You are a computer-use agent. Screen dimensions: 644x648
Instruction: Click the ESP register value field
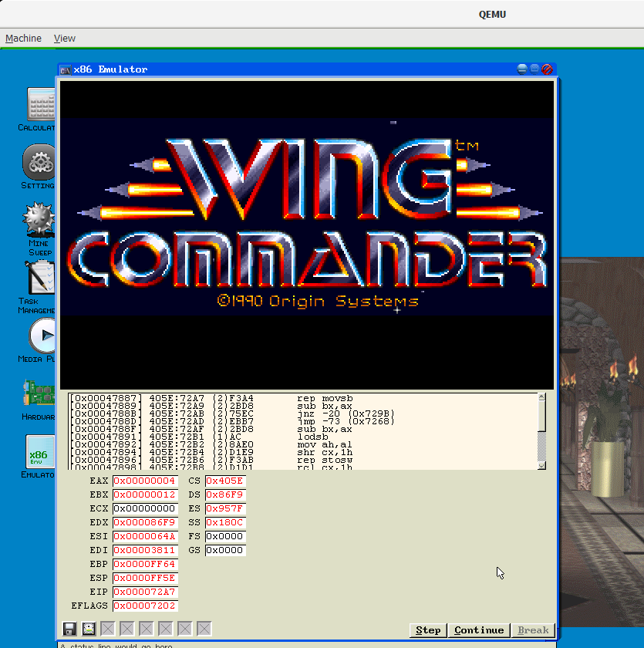point(145,578)
